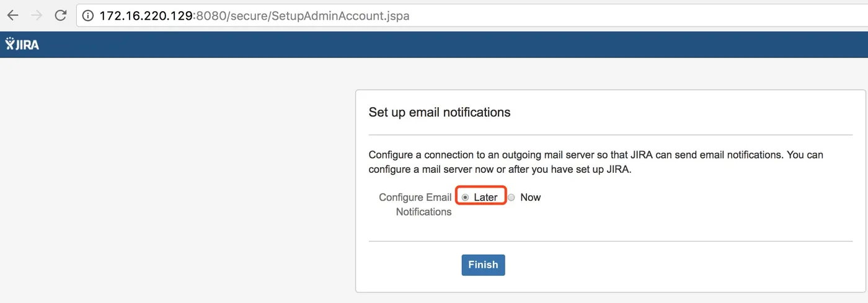Click the browser forward arrow
This screenshot has height=303, width=868.
pyautogui.click(x=37, y=15)
